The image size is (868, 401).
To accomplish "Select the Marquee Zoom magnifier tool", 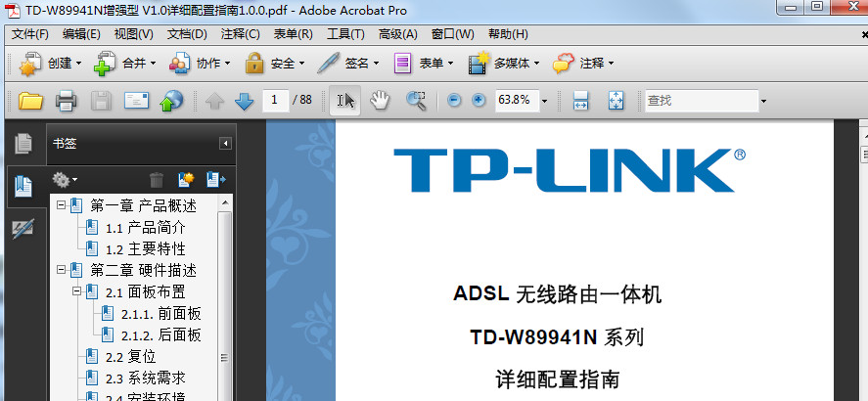I will pyautogui.click(x=416, y=100).
